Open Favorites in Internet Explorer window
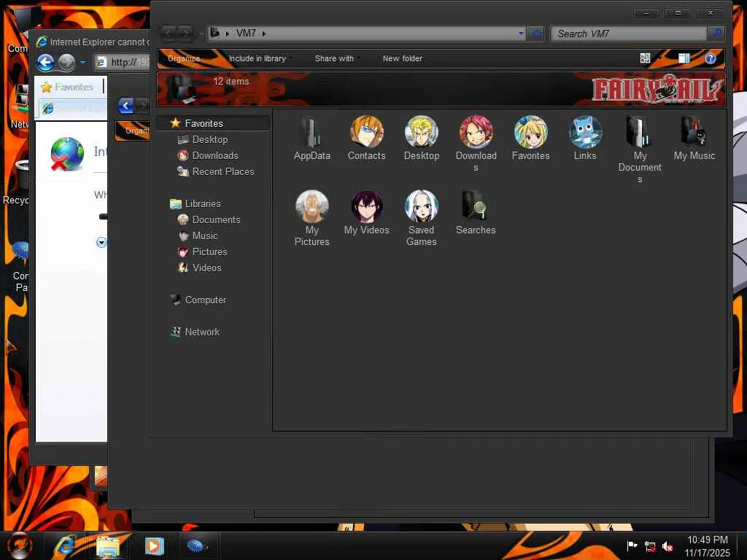This screenshot has height=560, width=747. (67, 87)
